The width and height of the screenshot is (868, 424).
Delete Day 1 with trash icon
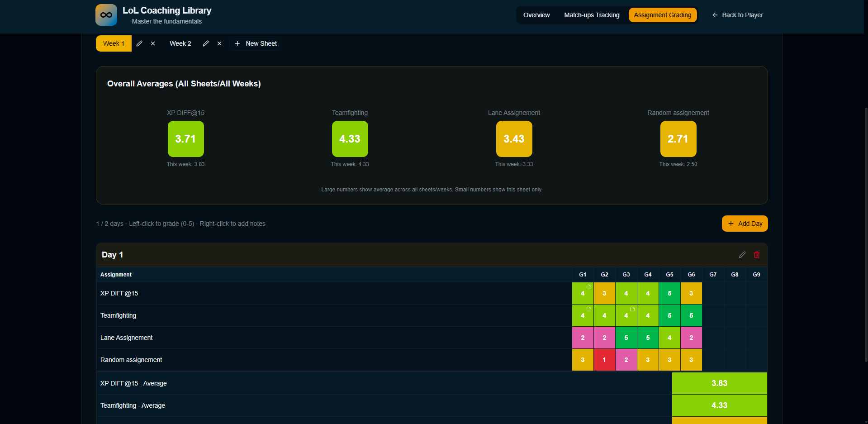point(757,255)
